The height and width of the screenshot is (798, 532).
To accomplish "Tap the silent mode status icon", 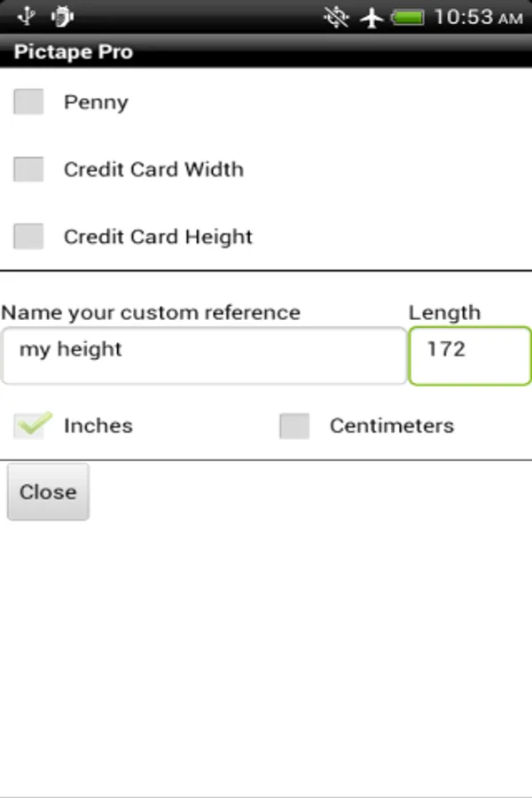I will coord(337,17).
